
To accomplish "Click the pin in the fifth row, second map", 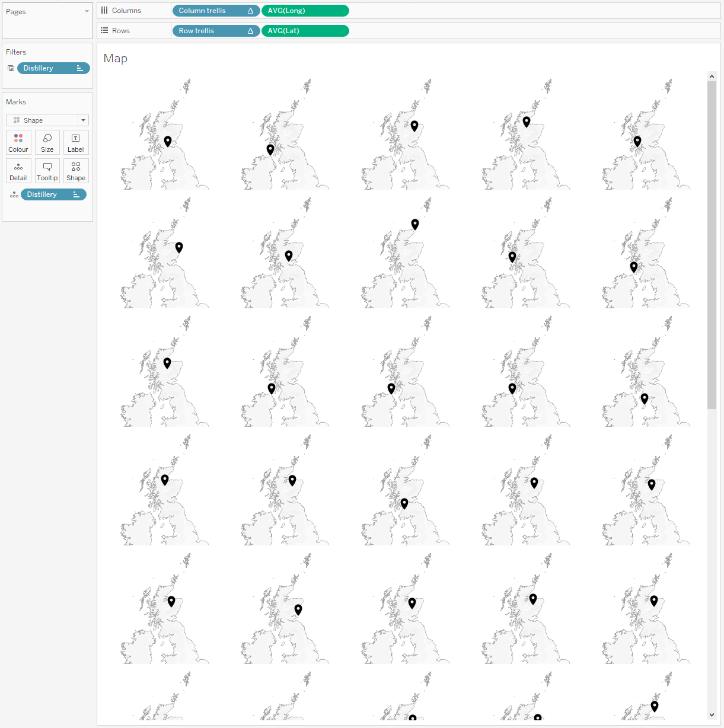I will click(x=298, y=609).
